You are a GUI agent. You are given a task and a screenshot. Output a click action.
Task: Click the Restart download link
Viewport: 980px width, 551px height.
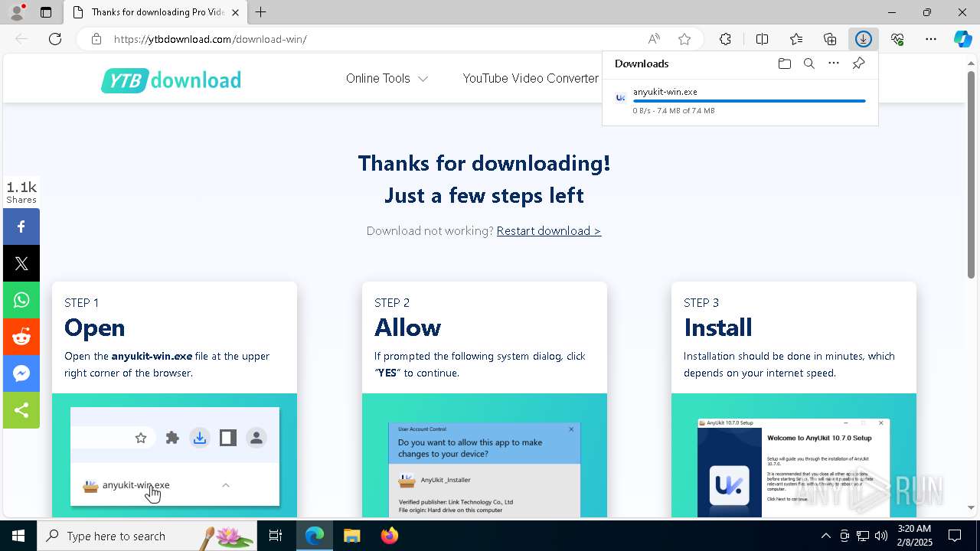[549, 231]
